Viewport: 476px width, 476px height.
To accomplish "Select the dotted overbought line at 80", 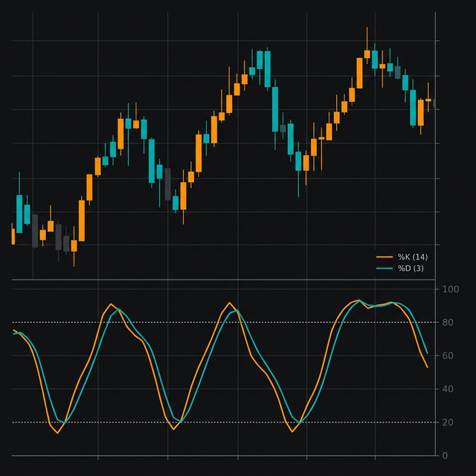I will [x=223, y=322].
